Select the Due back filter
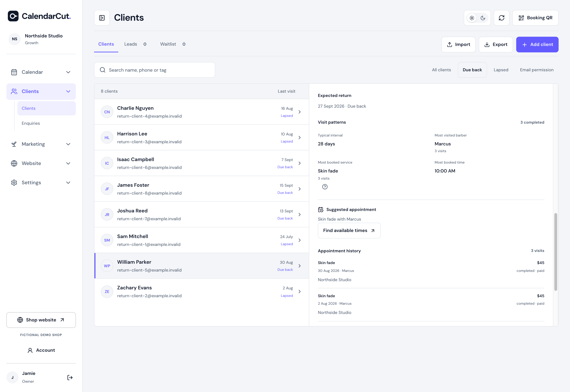 click(472, 70)
